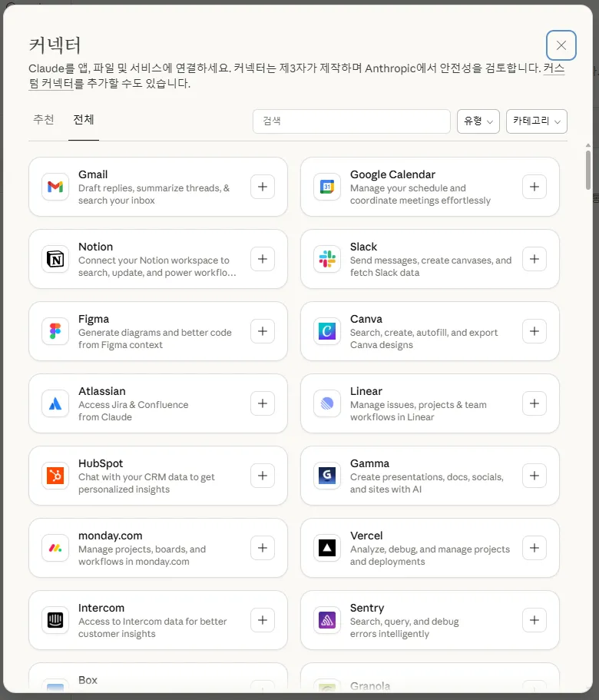Screen dimensions: 599x700
Task: Add the Google Calendar connector
Action: [x=534, y=187]
